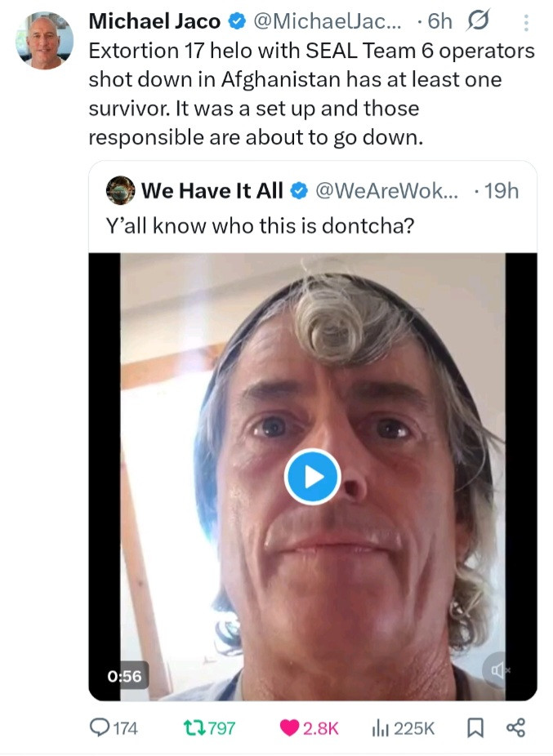Open quoted post text "Y'all know who this is dontcha?"
Screen dimensions: 553x756
pyautogui.click(x=261, y=225)
